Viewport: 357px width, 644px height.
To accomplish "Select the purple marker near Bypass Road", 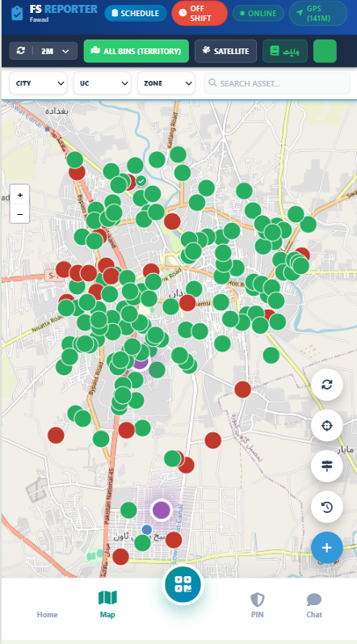I will [x=141, y=363].
